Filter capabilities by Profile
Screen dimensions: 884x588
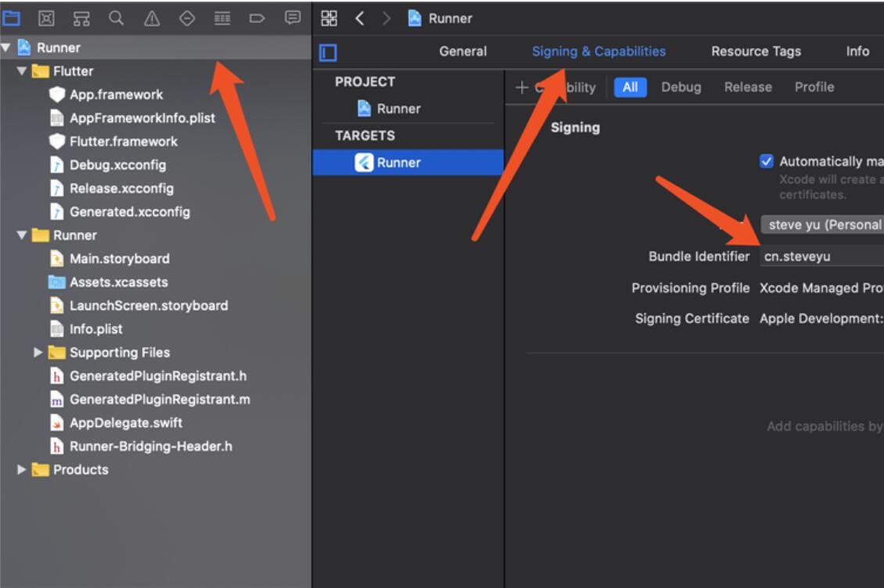(x=814, y=88)
